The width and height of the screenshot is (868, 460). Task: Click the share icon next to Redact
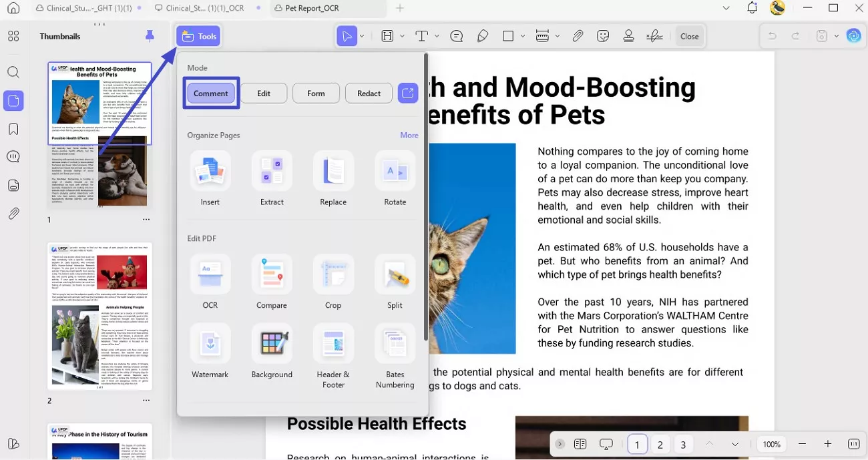click(x=408, y=93)
